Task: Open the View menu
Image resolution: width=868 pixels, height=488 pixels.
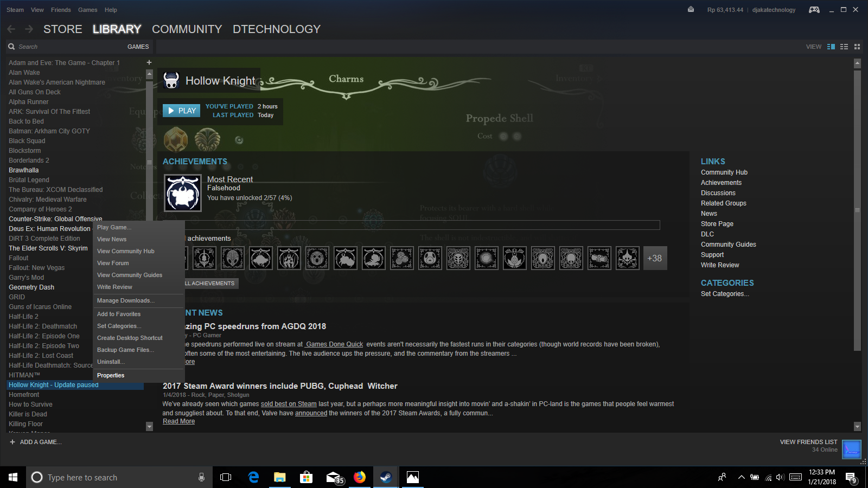Action: (x=37, y=10)
